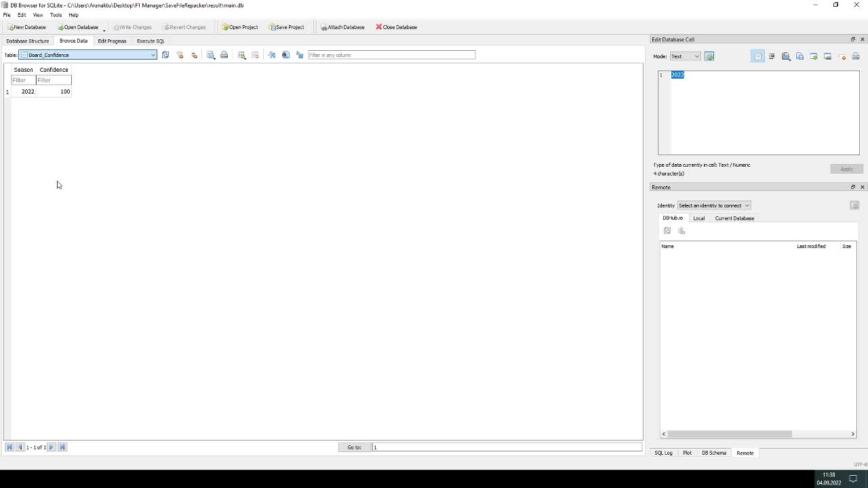Toggle automatic editor mode switching

(709, 56)
